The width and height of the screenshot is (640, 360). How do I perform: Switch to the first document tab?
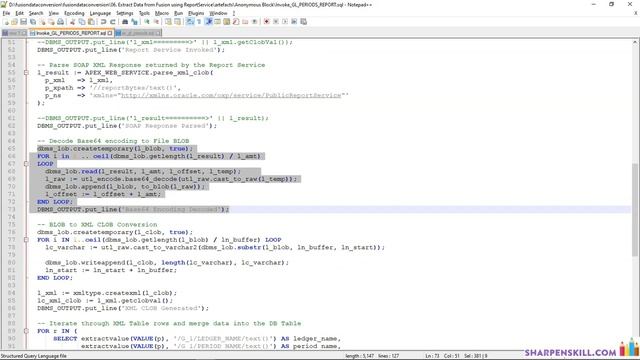(14, 33)
